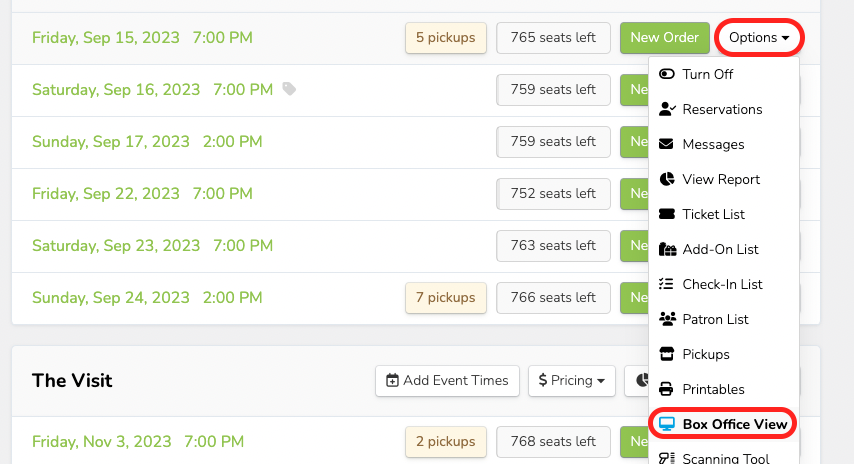Click the Messages envelope icon

[667, 144]
